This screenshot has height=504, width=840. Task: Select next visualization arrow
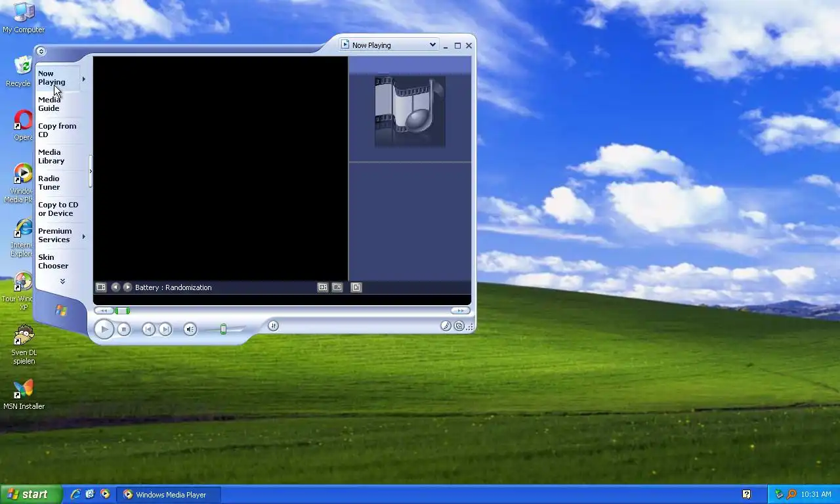click(127, 287)
